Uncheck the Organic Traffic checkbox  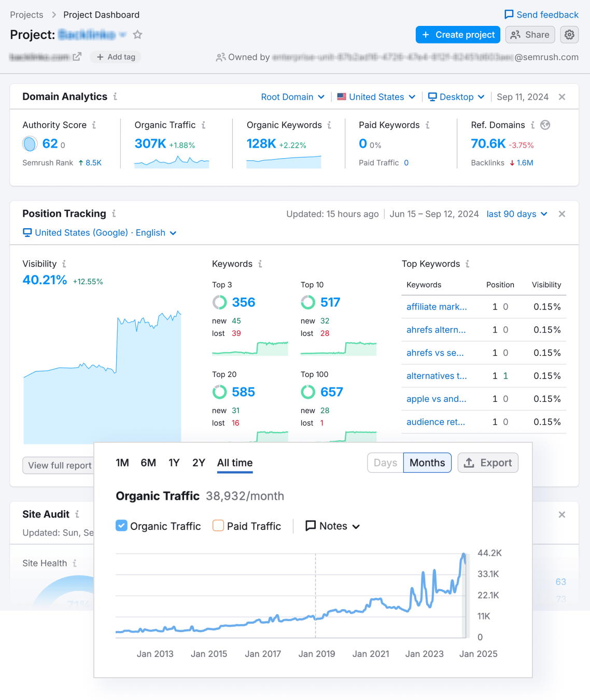click(x=121, y=526)
